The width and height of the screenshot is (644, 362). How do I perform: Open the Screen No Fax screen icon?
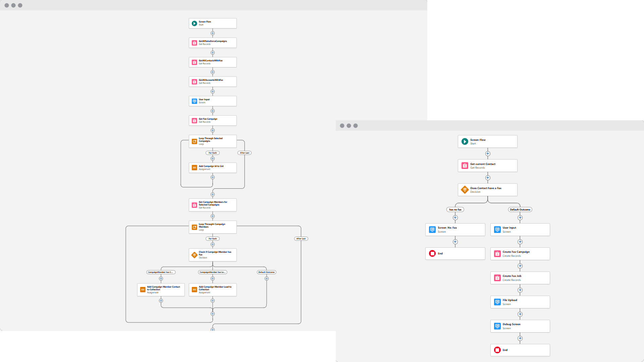click(x=432, y=230)
